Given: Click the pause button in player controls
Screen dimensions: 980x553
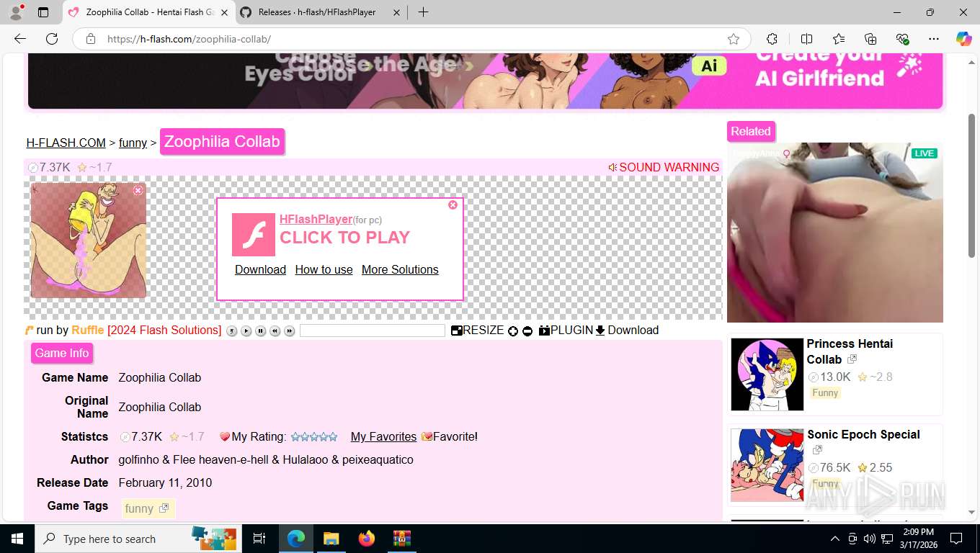Looking at the screenshot, I should 260,331.
